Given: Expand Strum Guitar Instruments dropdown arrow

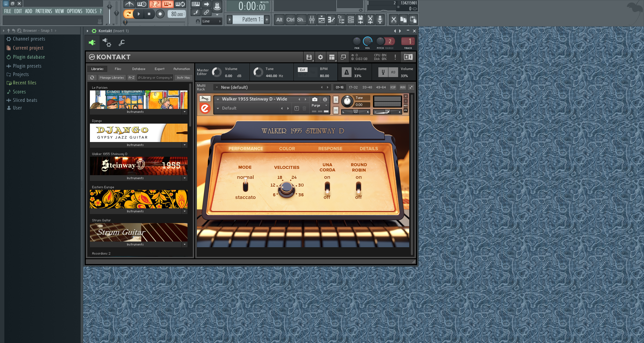Looking at the screenshot, I should click(x=184, y=245).
